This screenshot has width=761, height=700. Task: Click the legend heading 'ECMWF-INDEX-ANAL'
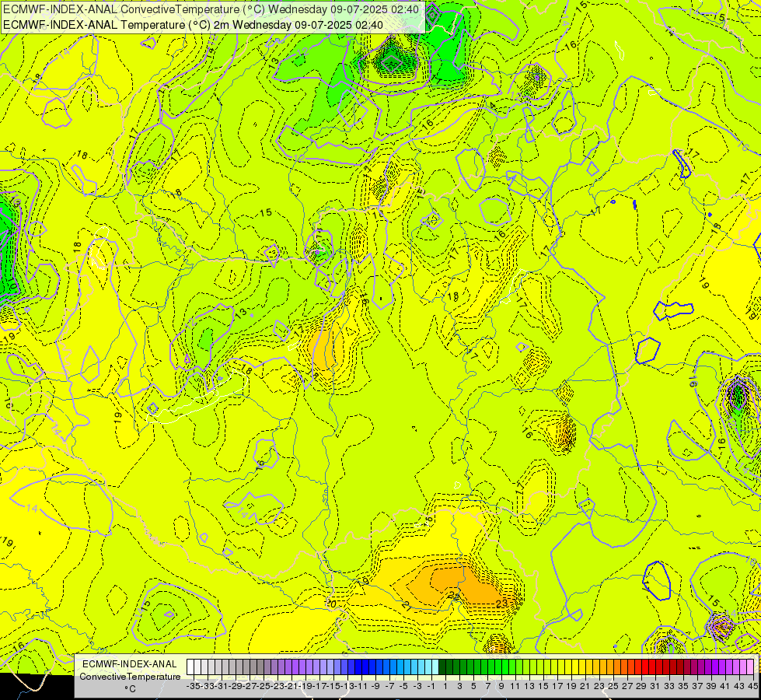(x=130, y=664)
